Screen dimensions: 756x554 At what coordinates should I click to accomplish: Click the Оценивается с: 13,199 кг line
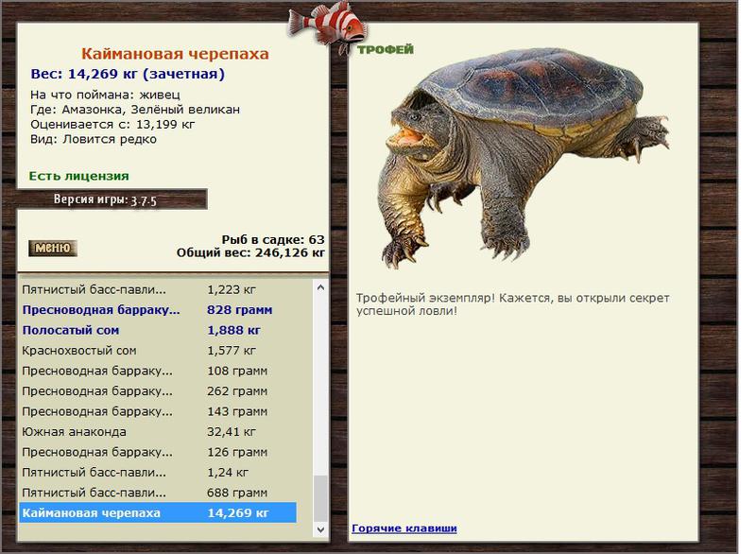tap(112, 125)
